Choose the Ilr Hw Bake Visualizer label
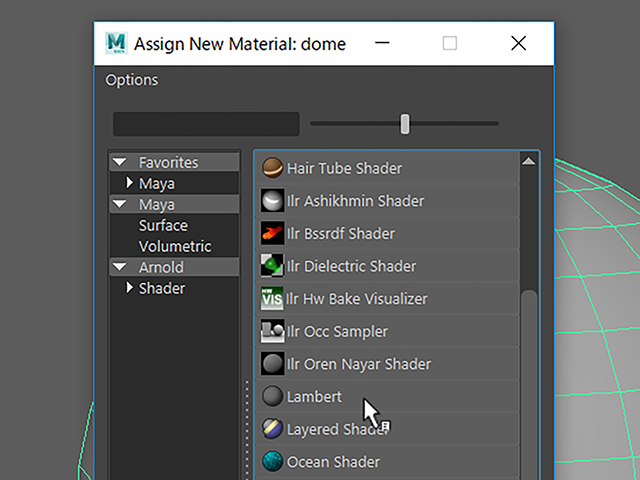640x480 pixels. point(357,299)
